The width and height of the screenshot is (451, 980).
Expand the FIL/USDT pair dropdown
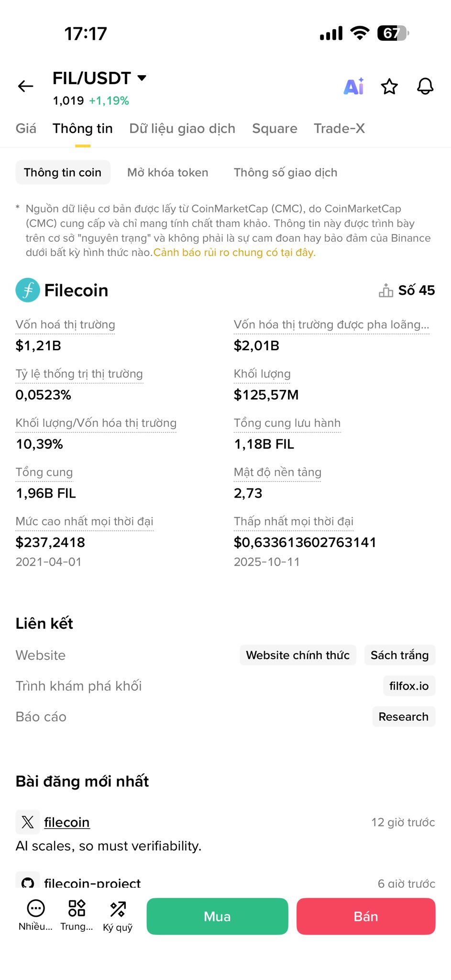click(x=142, y=78)
